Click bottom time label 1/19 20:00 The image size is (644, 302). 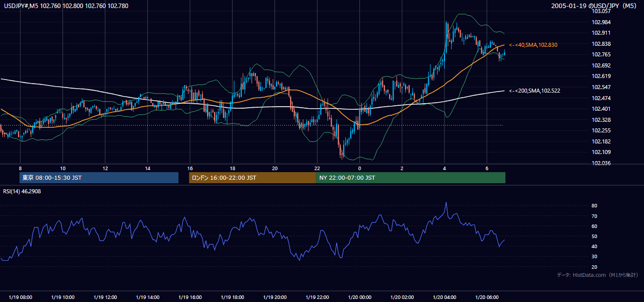point(275,297)
